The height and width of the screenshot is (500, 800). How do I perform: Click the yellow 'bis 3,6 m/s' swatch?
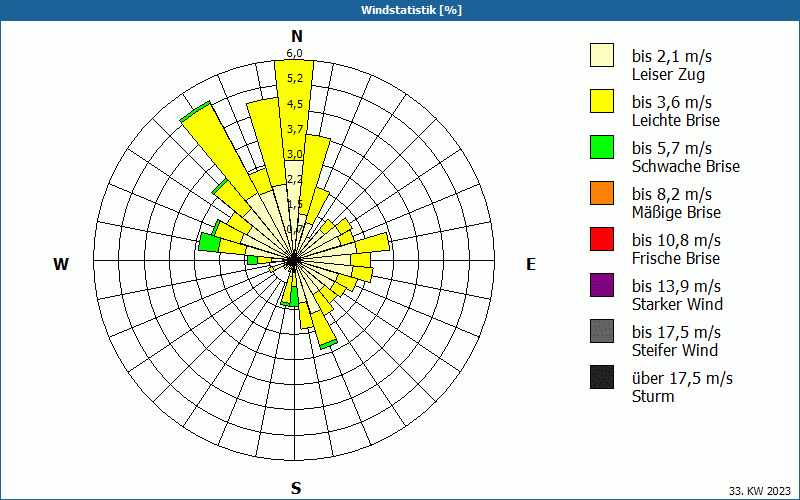[x=602, y=101]
